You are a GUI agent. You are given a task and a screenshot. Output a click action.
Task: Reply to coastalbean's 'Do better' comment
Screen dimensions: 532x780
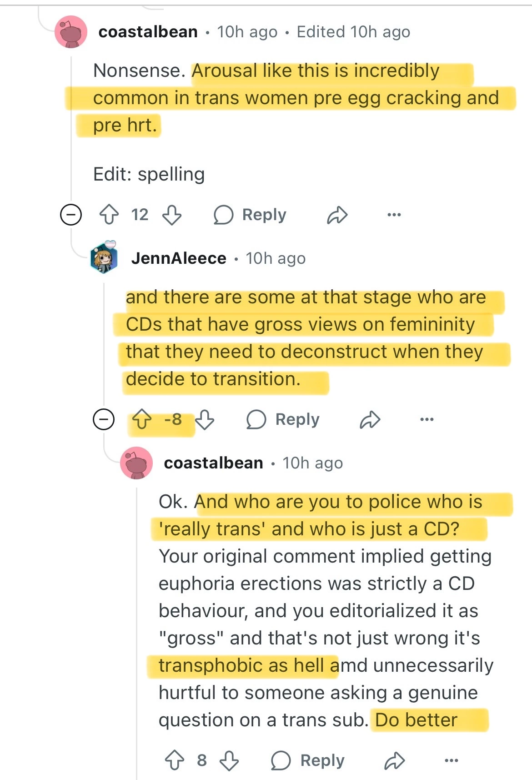[308, 760]
